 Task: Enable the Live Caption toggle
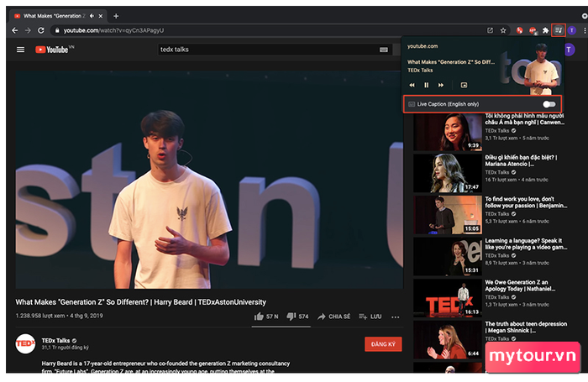click(x=549, y=104)
